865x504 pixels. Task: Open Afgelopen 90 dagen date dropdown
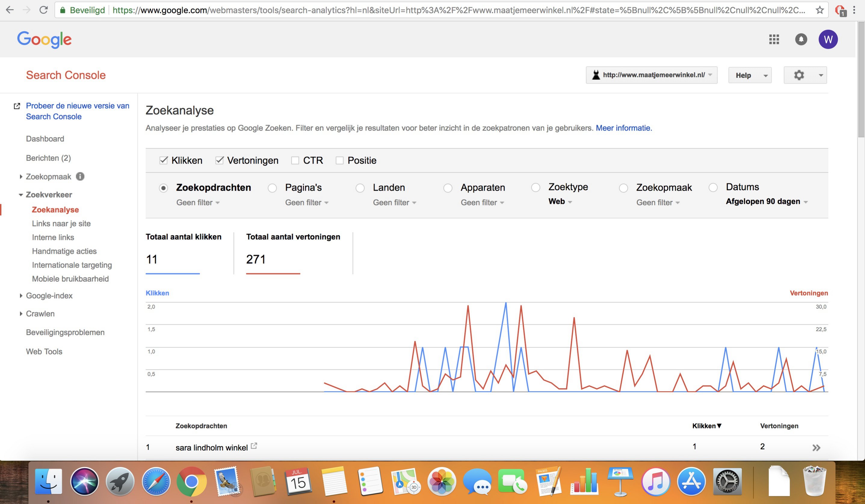(767, 202)
